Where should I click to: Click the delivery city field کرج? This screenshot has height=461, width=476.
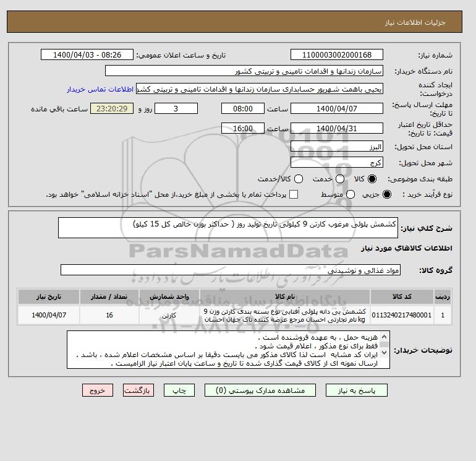[337, 162]
